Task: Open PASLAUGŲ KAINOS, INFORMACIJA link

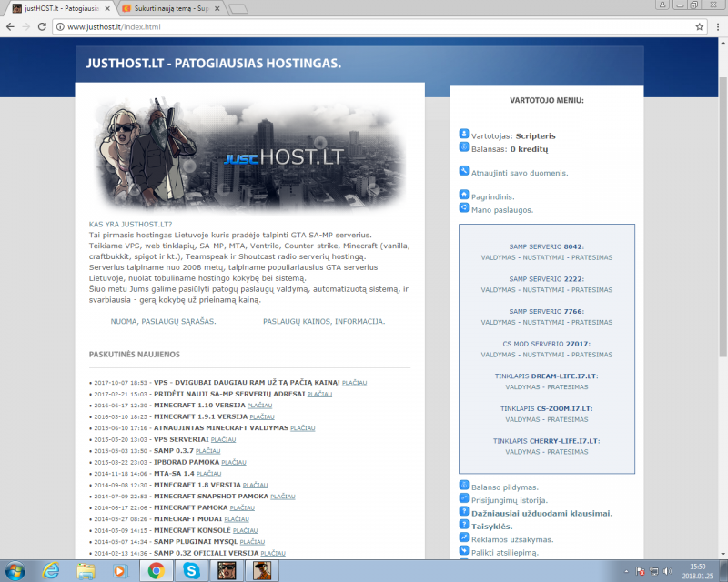Action: coord(323,321)
